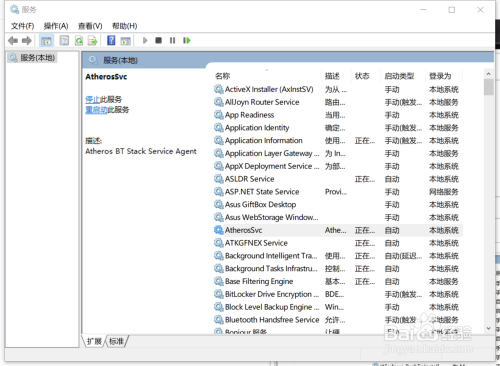Sort by the 描述 column header
500x366 pixels.
tap(332, 76)
